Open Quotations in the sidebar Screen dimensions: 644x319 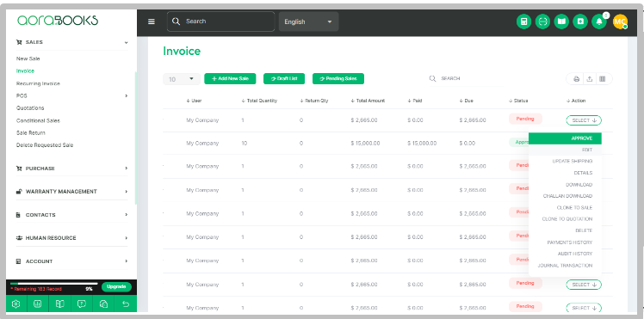coord(30,107)
